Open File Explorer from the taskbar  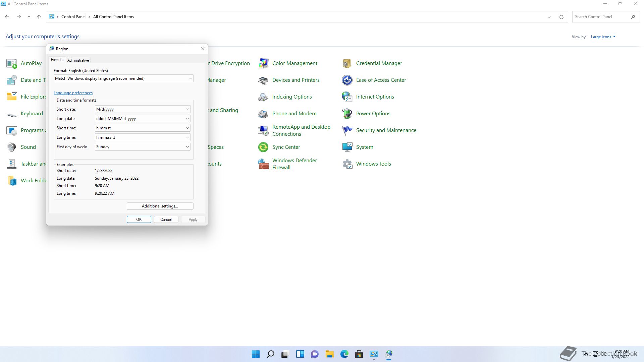pos(329,354)
